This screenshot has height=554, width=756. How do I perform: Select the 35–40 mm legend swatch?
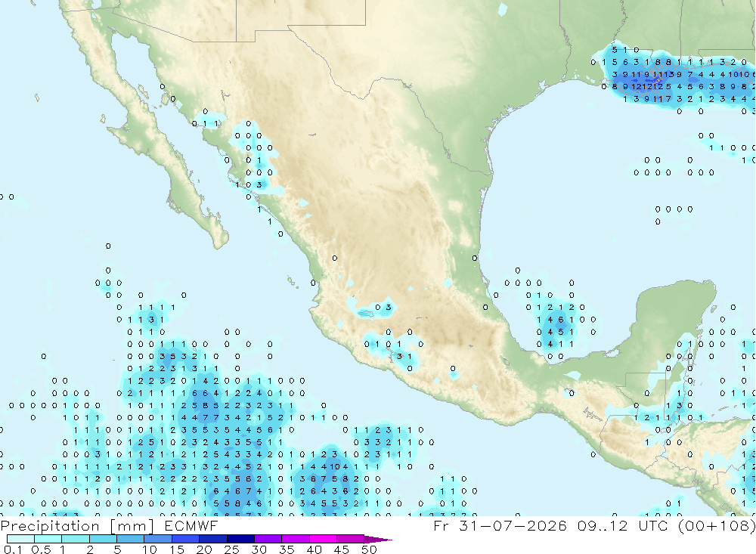tap(296, 539)
